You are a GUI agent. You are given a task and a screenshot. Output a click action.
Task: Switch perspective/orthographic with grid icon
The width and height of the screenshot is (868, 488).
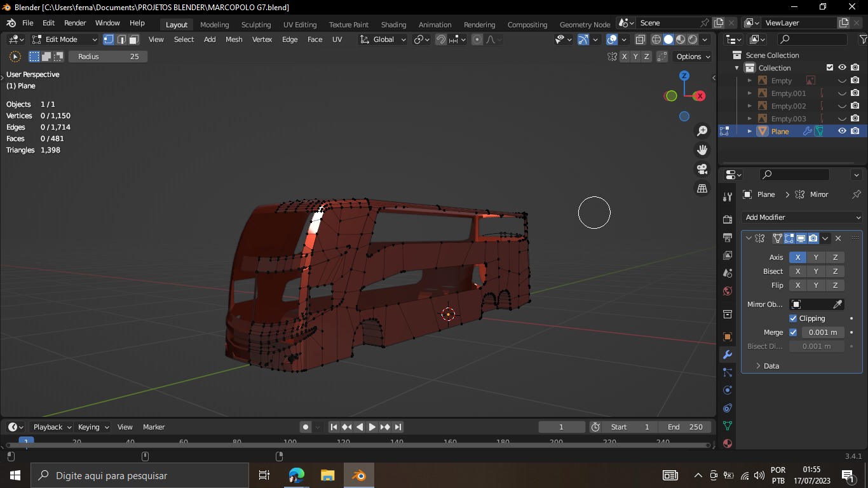pos(702,188)
